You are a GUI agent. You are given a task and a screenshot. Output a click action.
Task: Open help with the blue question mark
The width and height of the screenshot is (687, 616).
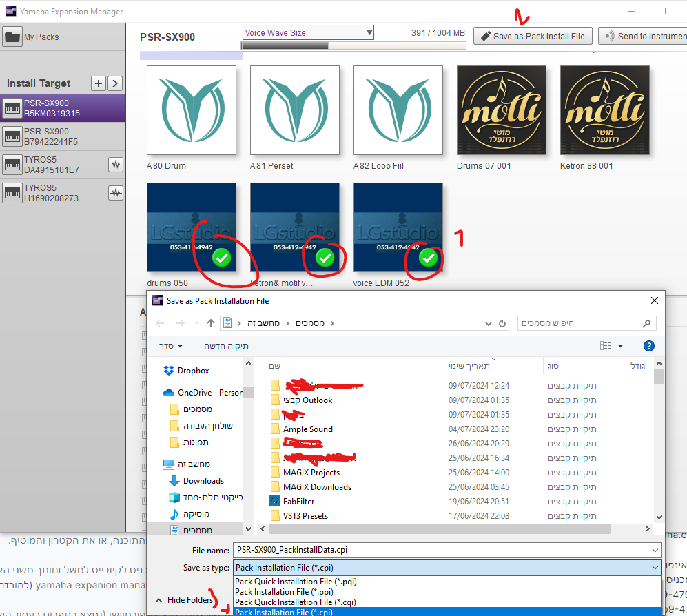649,346
